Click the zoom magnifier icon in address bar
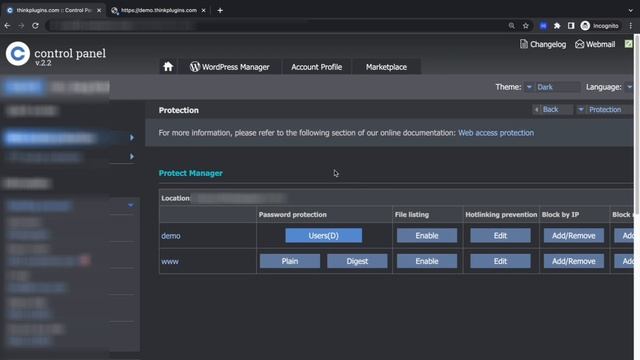The image size is (640, 360). [511, 26]
